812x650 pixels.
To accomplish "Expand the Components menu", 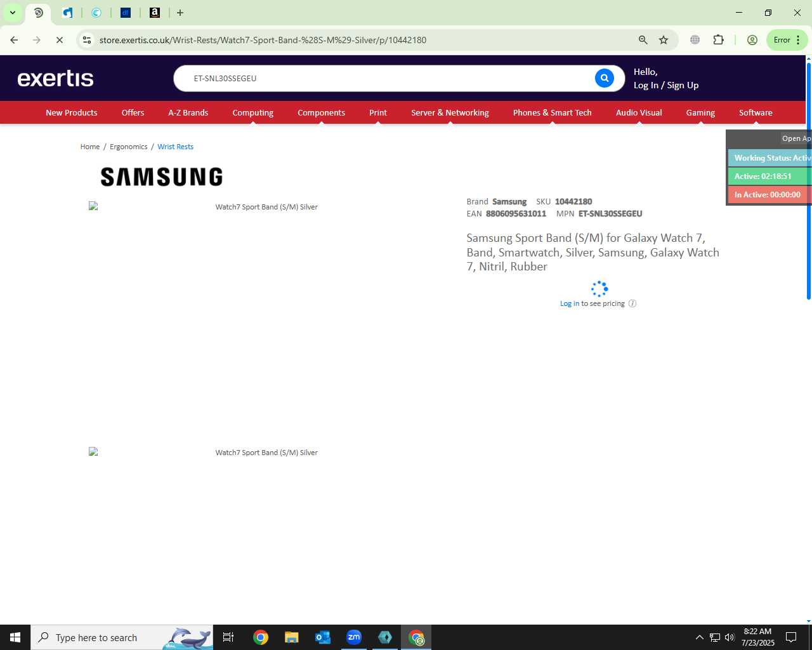I will click(x=322, y=112).
